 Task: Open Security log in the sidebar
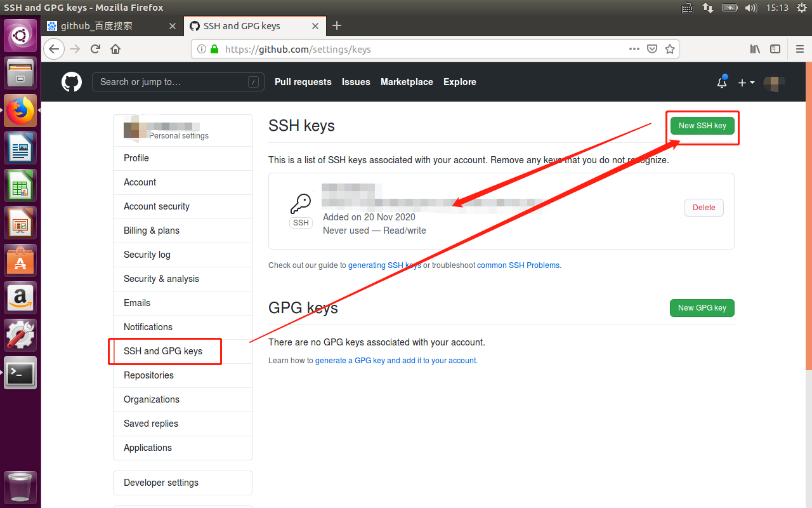(x=183, y=255)
